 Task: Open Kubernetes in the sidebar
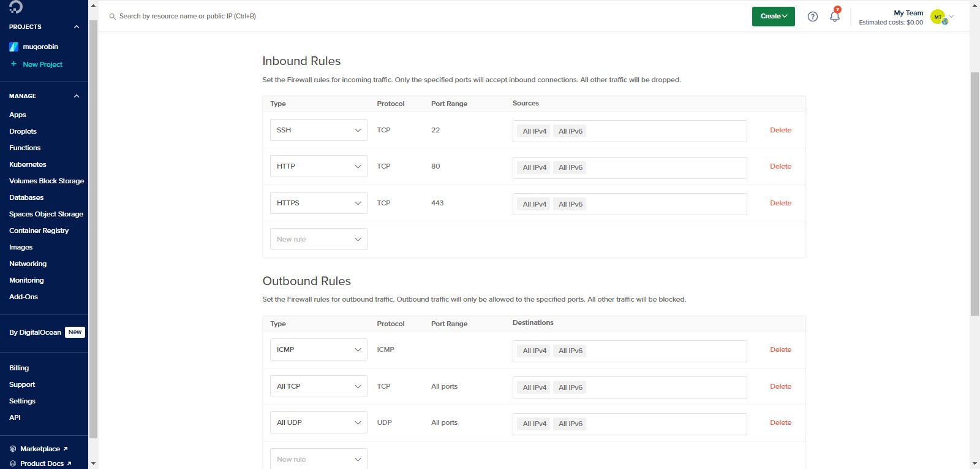pos(28,164)
